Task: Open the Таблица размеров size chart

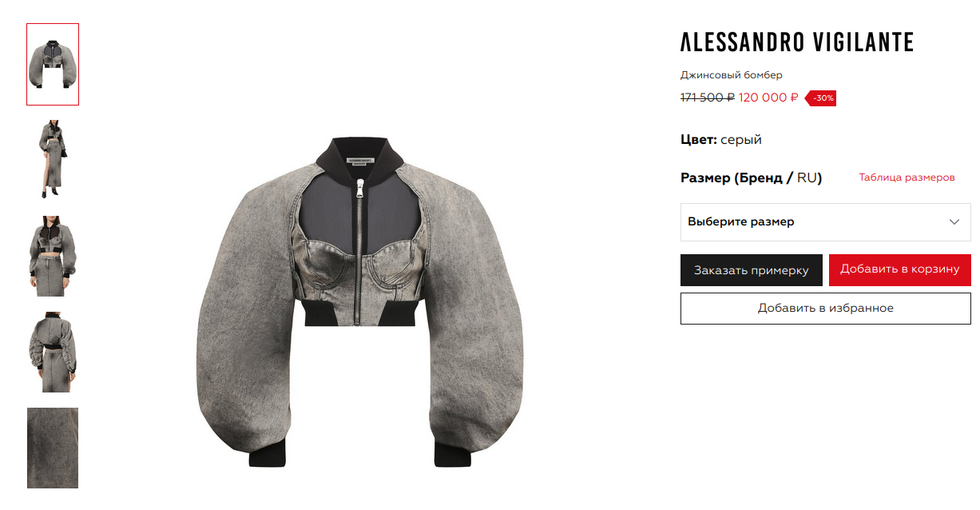Action: point(907,177)
